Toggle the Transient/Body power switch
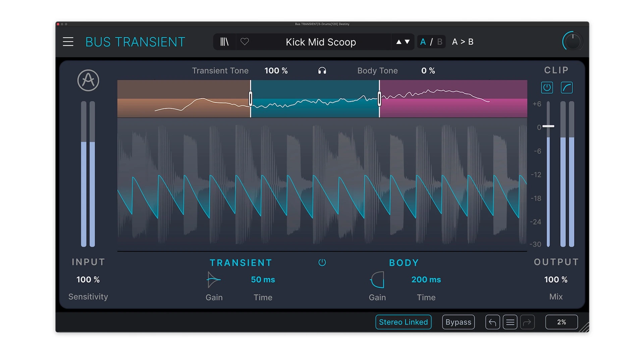 click(322, 262)
